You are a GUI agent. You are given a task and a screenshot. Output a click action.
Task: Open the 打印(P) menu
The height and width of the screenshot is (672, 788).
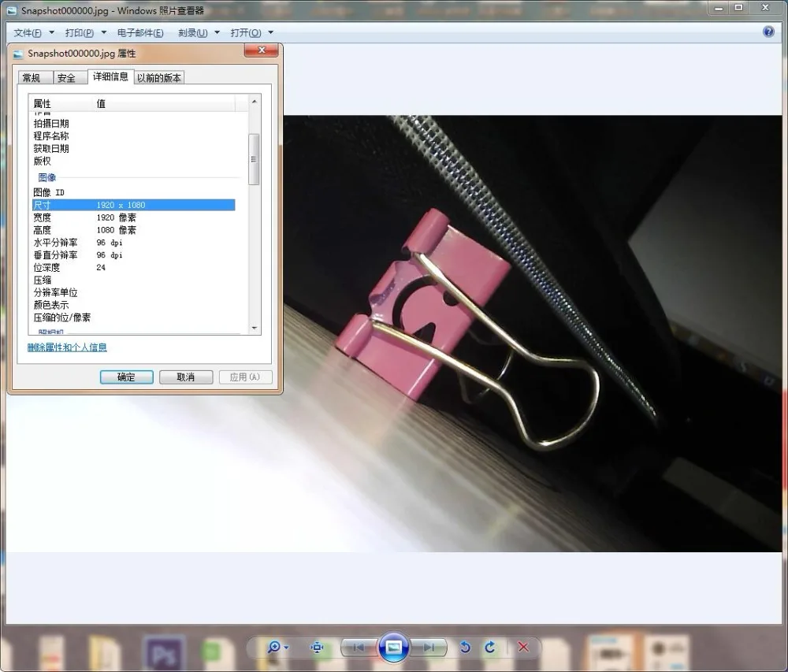(x=80, y=32)
